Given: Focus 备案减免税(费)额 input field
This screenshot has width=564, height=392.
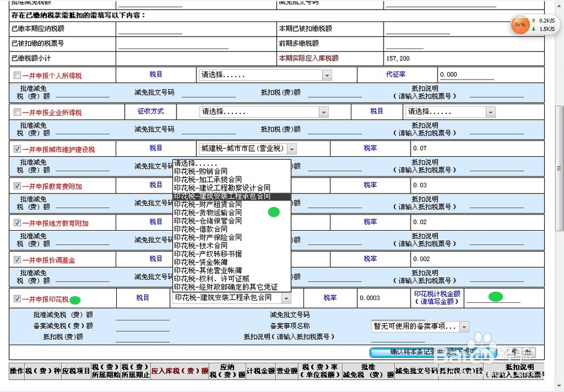Looking at the screenshot, I should click(x=143, y=326).
